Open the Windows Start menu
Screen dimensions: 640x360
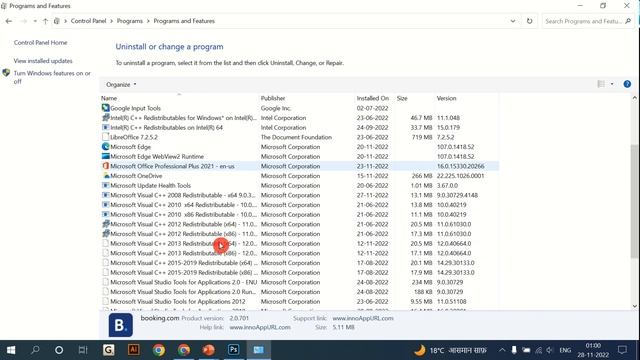[x=11, y=350]
